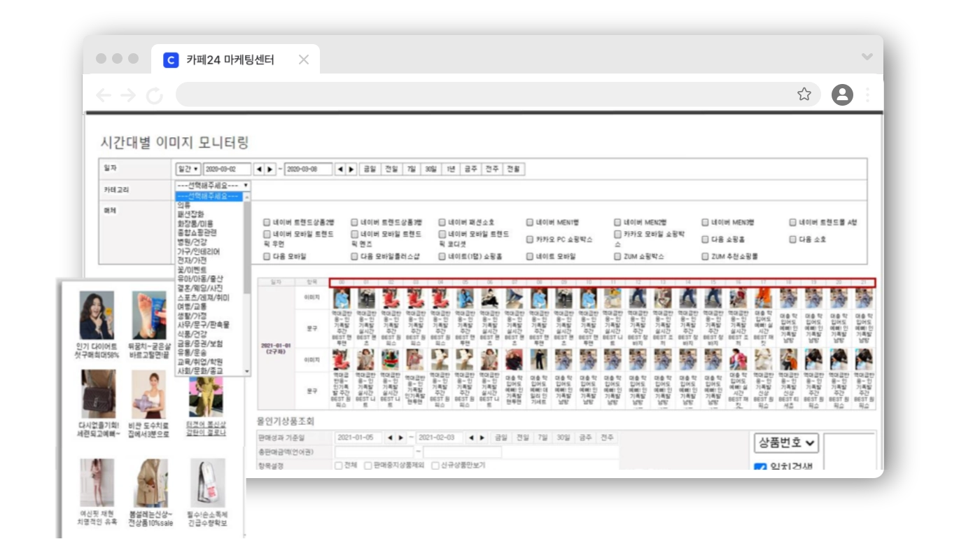The height and width of the screenshot is (560, 980).
Task: Click the 2021-01-05 date field
Action: pos(358,437)
